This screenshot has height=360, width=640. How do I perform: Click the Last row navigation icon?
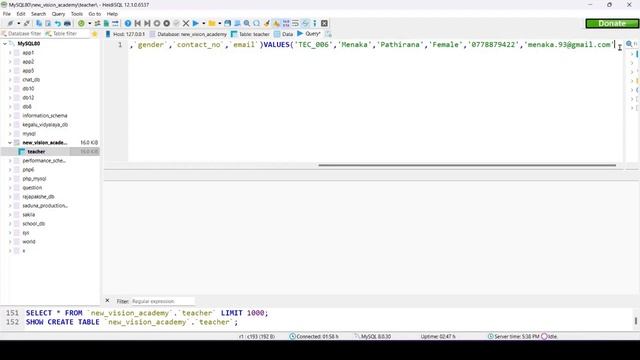pos(147,23)
